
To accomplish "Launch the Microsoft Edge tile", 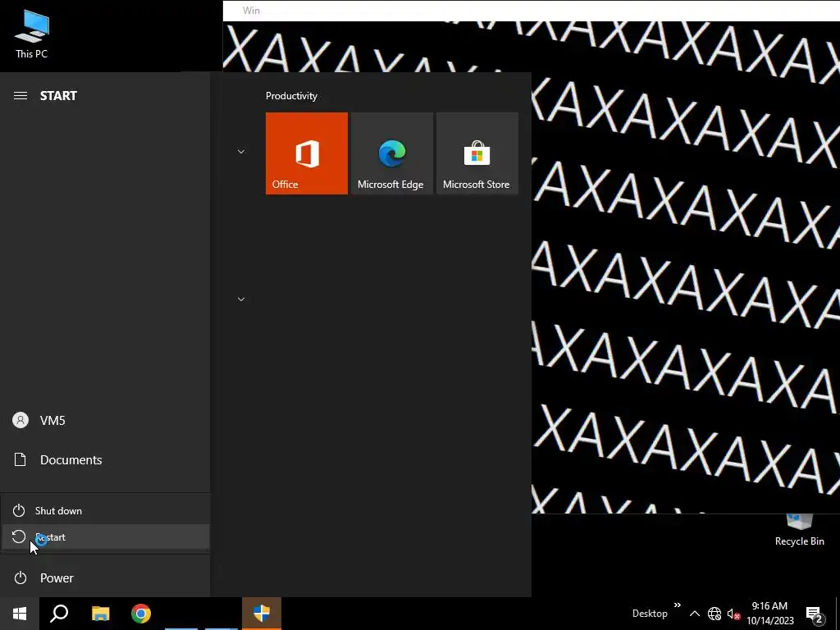I will (391, 153).
